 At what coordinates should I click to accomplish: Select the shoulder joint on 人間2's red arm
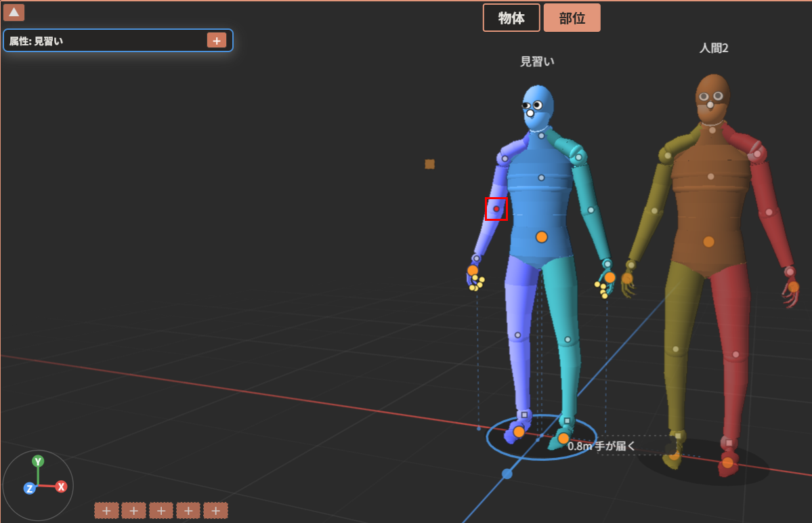(x=758, y=154)
